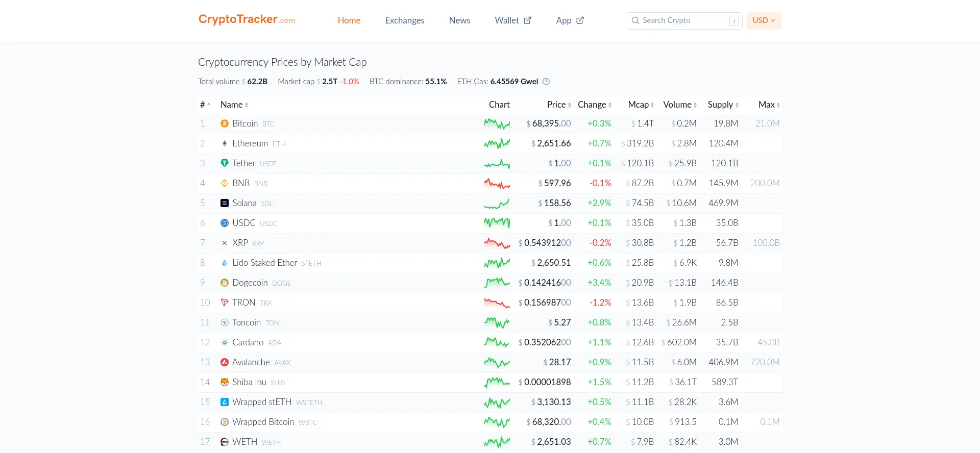Screen dimensions: 980x453
Task: Sort the table by Price column
Action: 559,105
